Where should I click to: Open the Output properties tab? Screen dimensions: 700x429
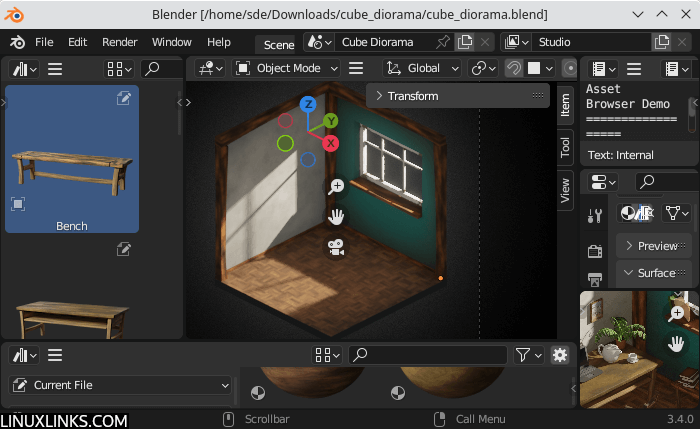point(595,279)
